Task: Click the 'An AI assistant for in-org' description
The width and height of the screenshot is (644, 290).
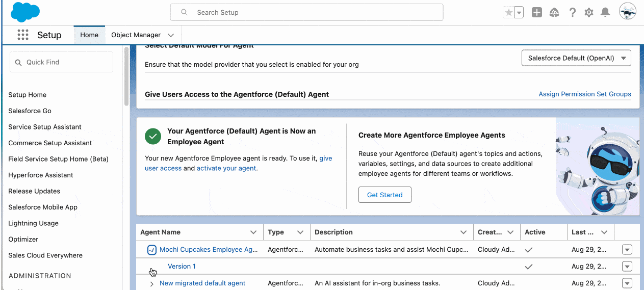Action: (x=377, y=283)
